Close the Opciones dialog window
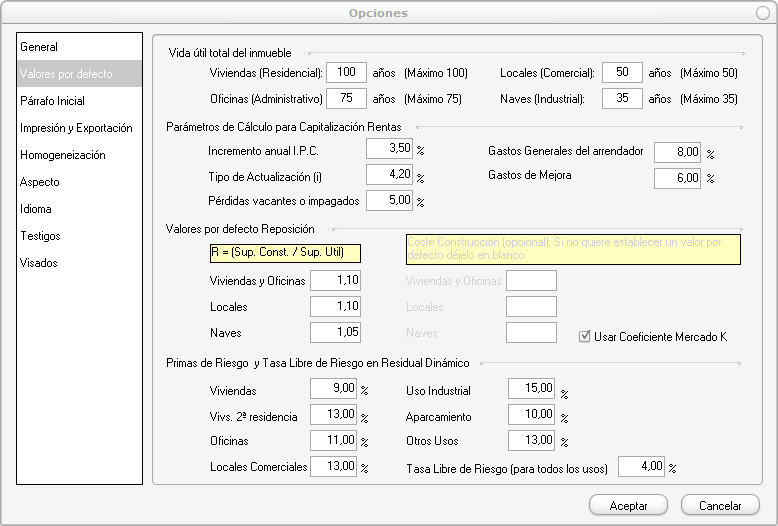Viewport: 778px width, 526px height. pos(762,13)
